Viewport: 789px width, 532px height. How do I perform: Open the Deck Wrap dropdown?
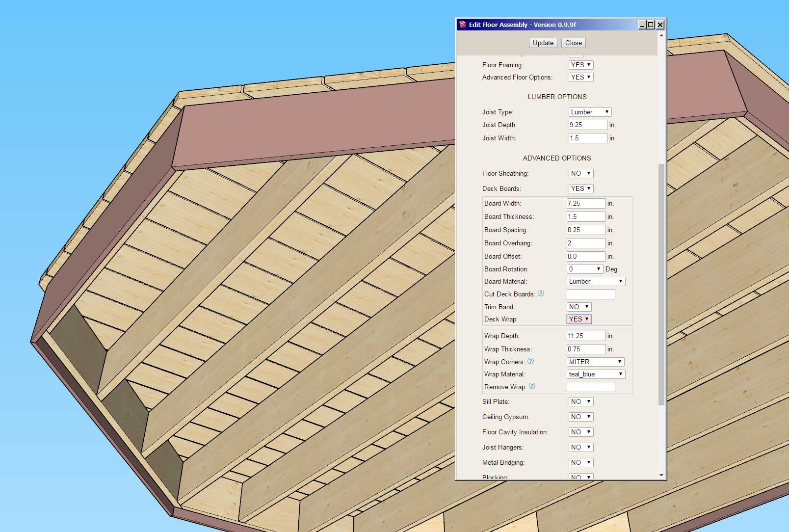click(579, 319)
